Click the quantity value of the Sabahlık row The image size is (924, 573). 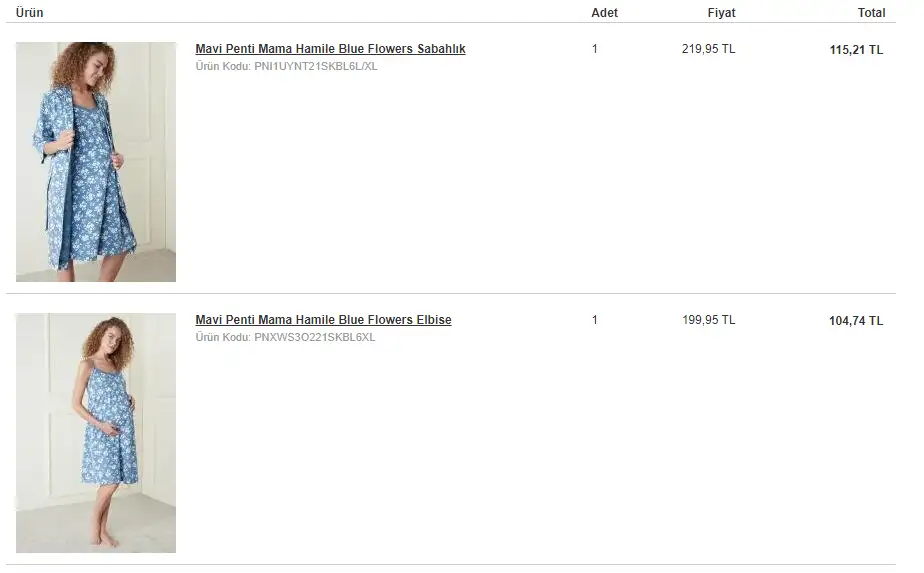595,49
